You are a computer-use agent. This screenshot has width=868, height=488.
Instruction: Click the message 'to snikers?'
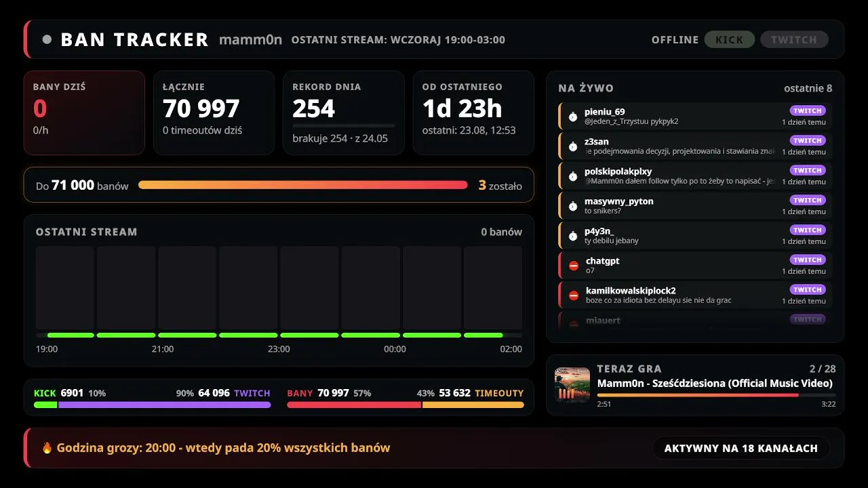pos(603,211)
